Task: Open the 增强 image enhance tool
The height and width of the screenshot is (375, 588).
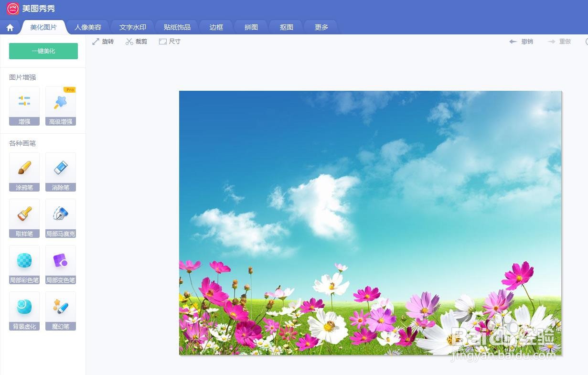Action: [x=24, y=105]
